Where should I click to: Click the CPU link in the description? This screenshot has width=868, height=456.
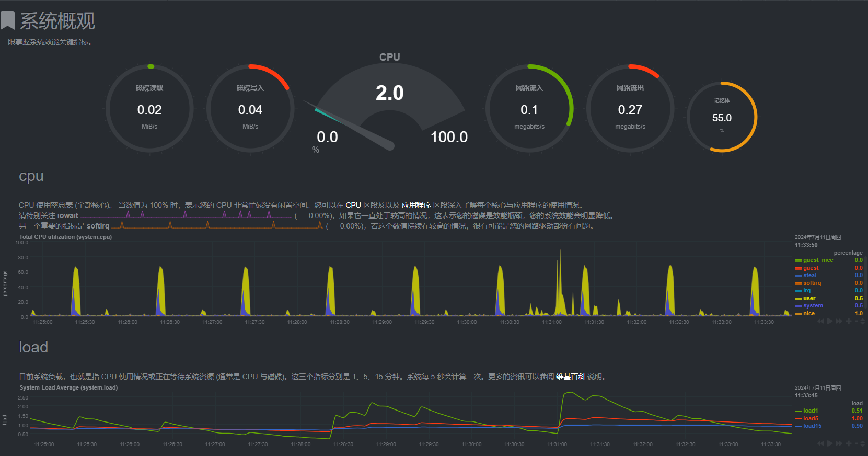353,205
